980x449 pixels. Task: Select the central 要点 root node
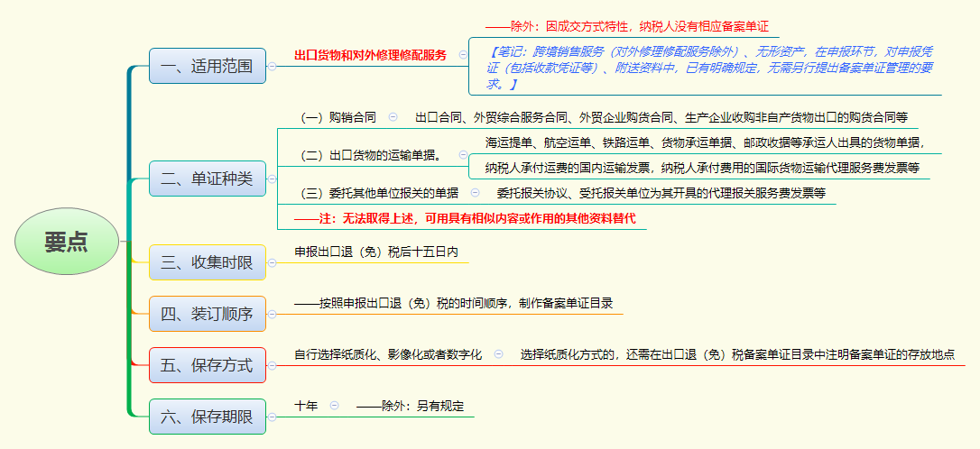click(66, 241)
